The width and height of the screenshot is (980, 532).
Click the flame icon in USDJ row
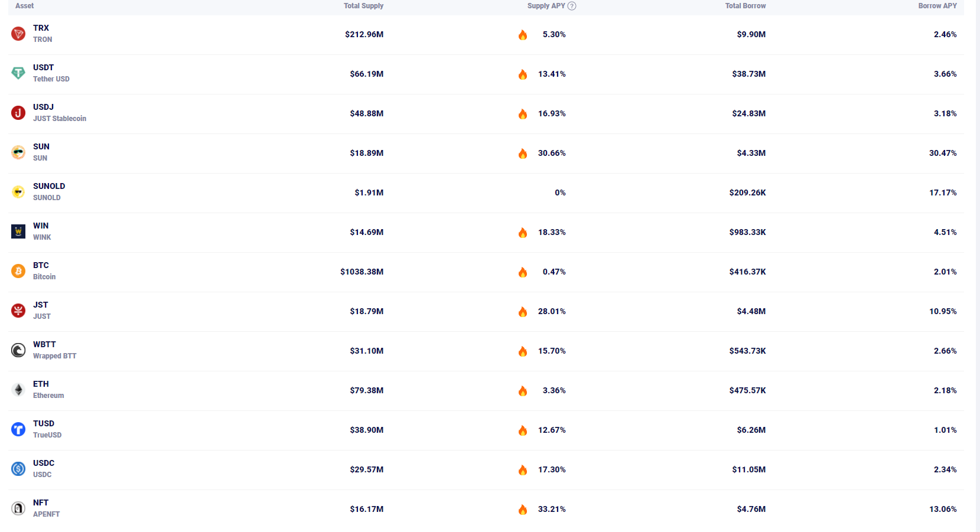click(x=523, y=114)
